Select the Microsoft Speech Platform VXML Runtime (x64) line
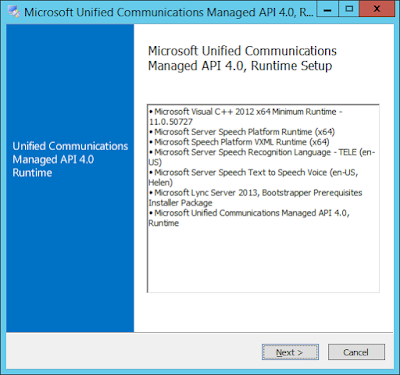The image size is (400, 375). coord(239,142)
